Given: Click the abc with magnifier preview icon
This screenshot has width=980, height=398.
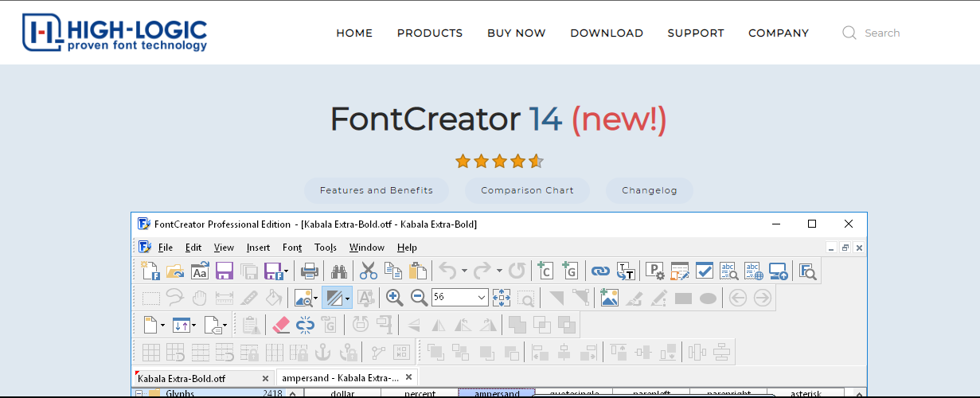Looking at the screenshot, I should coord(729,271).
